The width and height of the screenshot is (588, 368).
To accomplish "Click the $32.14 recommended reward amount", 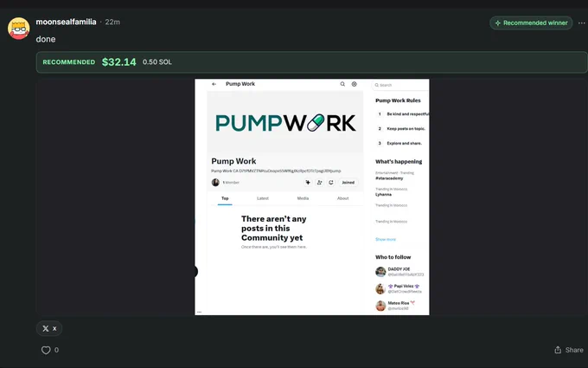I will (x=118, y=62).
